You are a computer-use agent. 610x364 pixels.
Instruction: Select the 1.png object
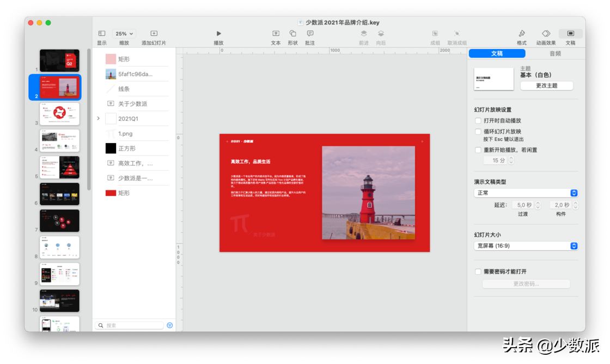(137, 134)
